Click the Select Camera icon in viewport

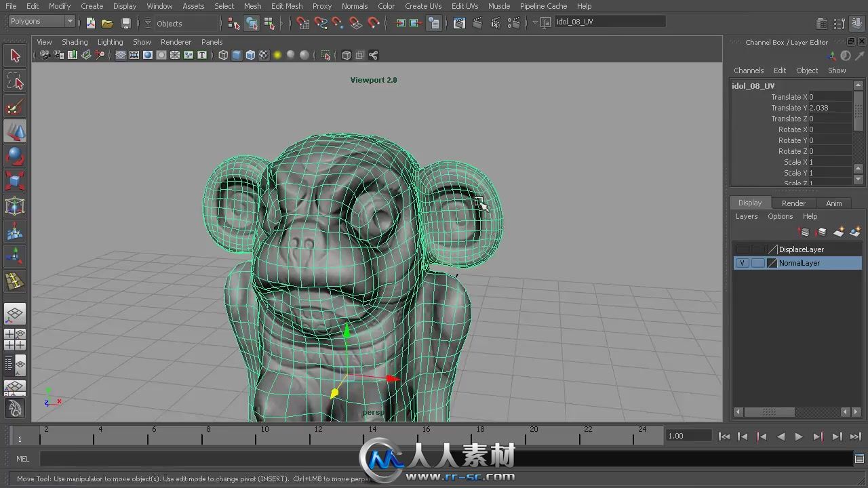(x=45, y=55)
